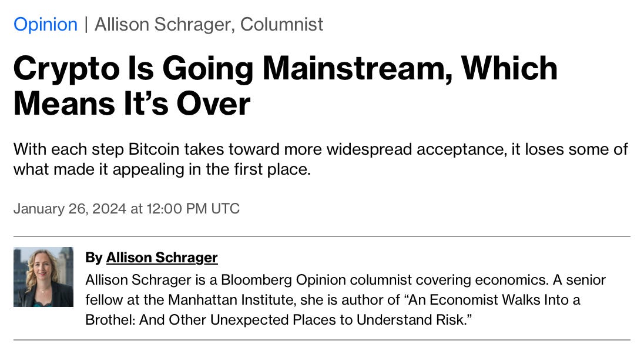This screenshot has width=644, height=347.
Task: Click the subheadline's second line about appeal
Action: click(x=162, y=170)
